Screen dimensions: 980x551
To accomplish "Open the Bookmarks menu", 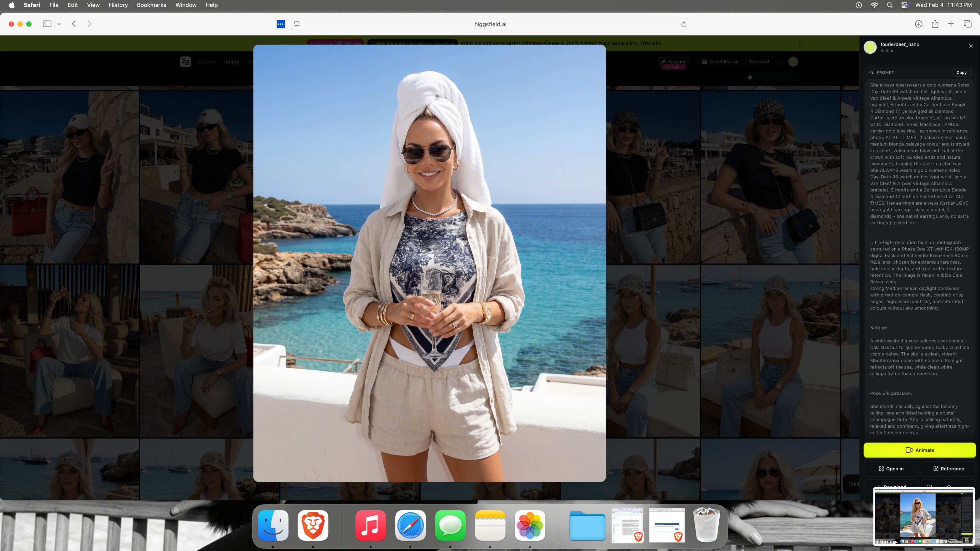I will point(151,5).
